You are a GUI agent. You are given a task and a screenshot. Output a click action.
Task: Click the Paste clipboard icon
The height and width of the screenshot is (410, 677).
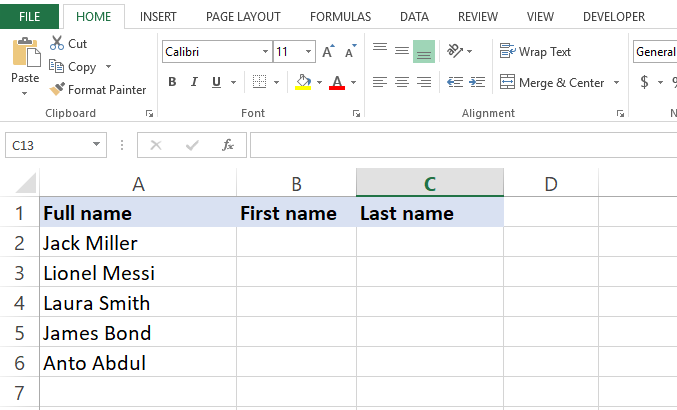coord(26,52)
